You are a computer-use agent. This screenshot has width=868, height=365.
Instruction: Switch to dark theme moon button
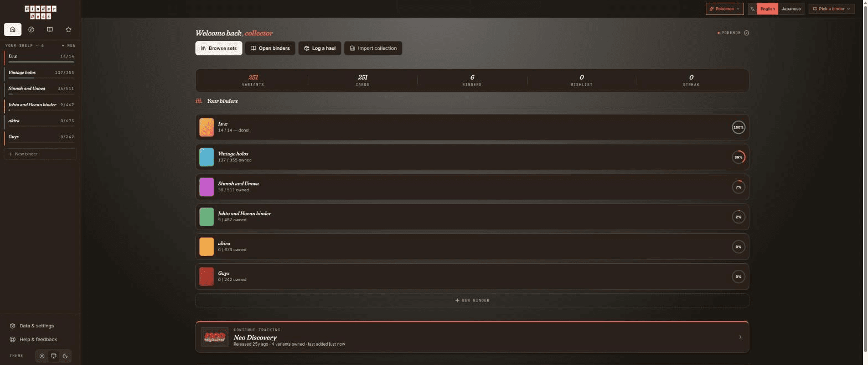point(65,356)
